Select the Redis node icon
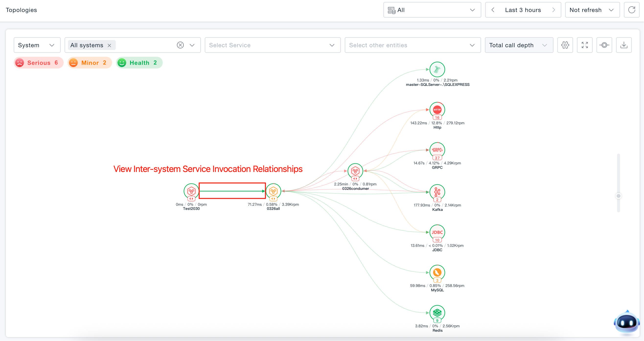Image resolution: width=644 pixels, height=341 pixels. point(437,312)
